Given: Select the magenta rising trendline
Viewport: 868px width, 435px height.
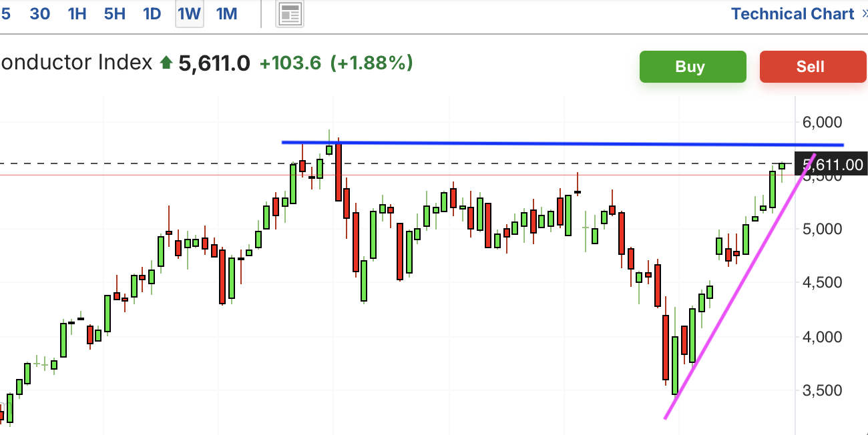Looking at the screenshot, I should (x=740, y=286).
